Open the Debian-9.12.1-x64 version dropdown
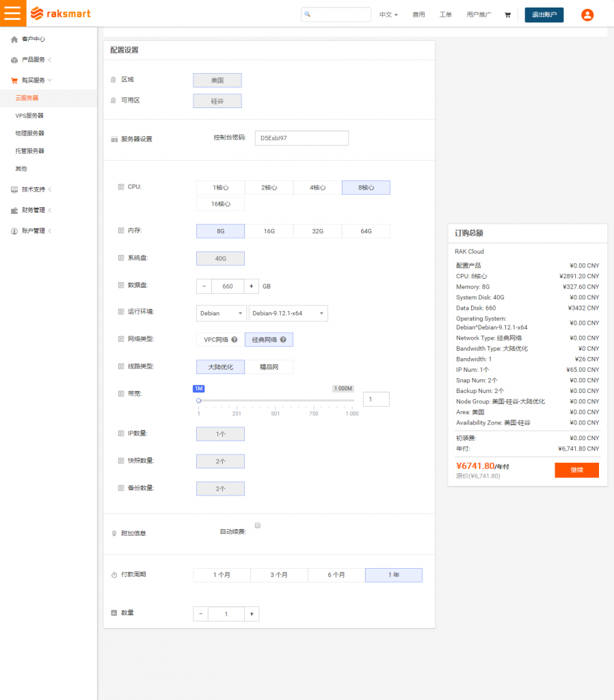This screenshot has height=700, width=614. (x=288, y=313)
